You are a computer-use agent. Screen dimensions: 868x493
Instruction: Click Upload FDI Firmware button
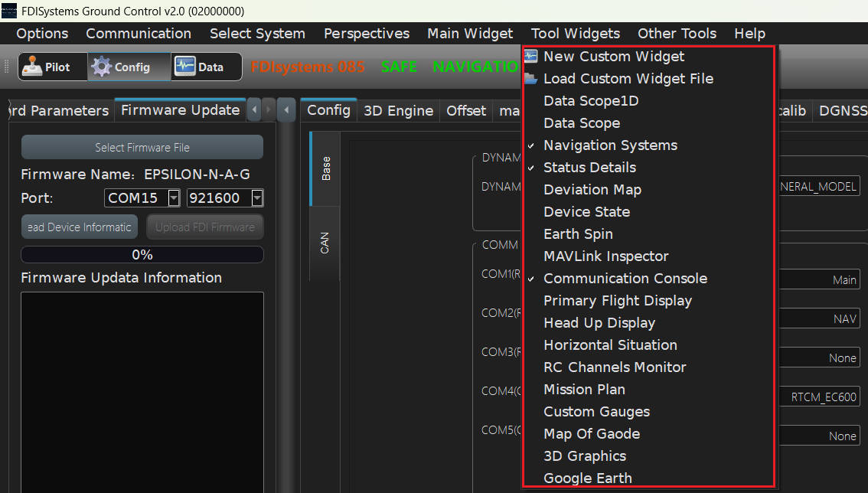[x=205, y=227]
